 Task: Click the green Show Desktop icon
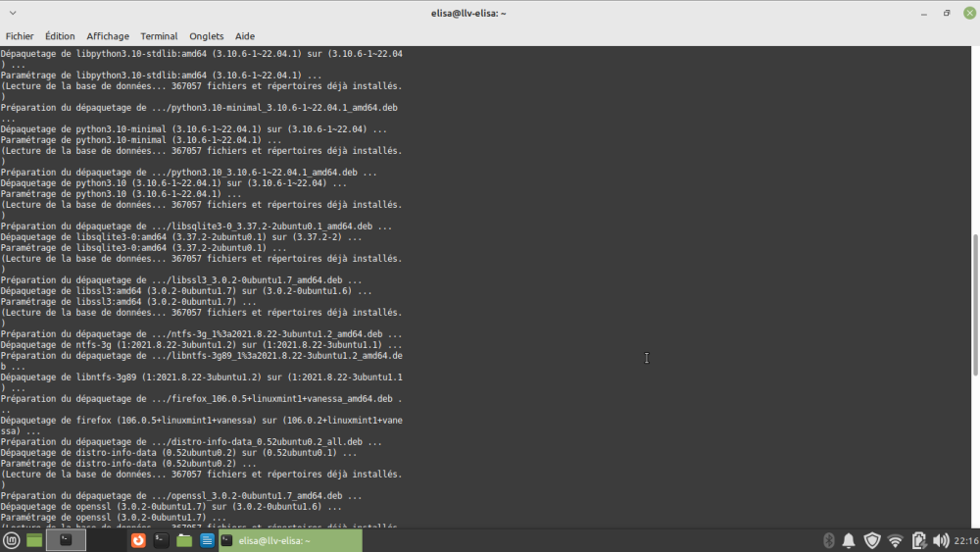[x=34, y=541]
